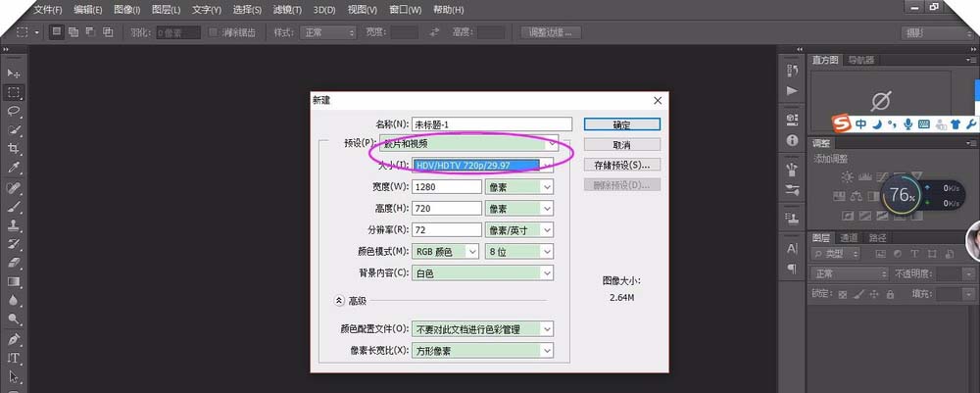The height and width of the screenshot is (393, 980).
Task: Select the Pen tool
Action: pos(15,339)
